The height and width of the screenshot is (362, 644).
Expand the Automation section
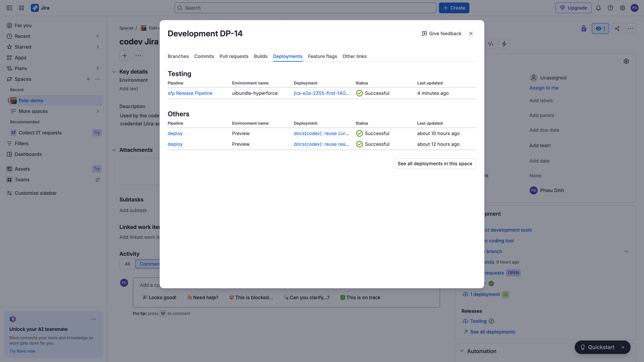tap(462, 351)
